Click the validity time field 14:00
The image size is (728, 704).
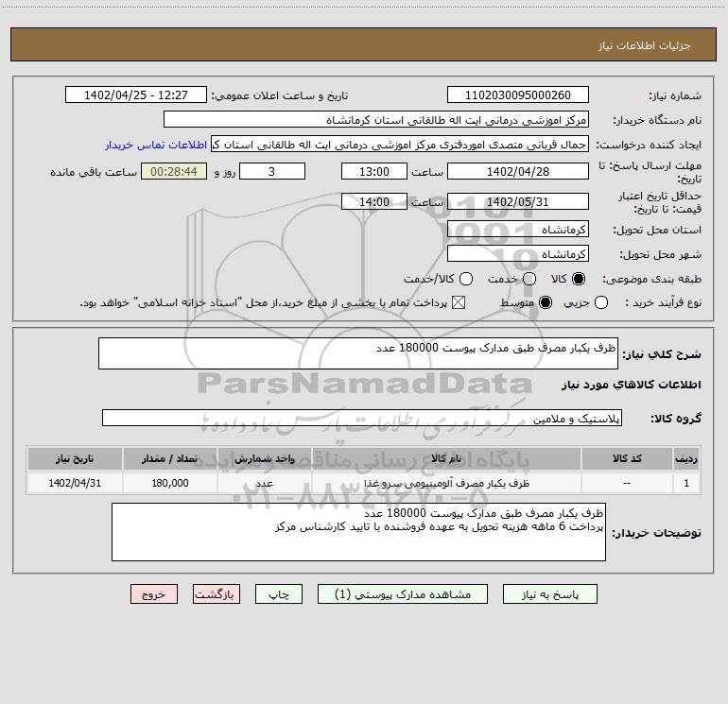coord(374,202)
